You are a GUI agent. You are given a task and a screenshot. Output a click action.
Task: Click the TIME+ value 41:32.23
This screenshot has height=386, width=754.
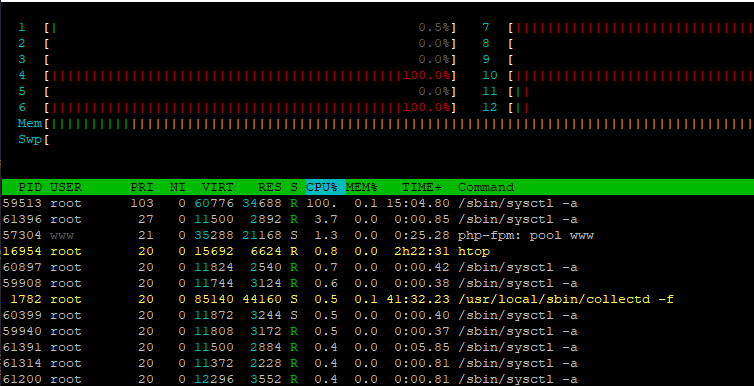point(418,299)
